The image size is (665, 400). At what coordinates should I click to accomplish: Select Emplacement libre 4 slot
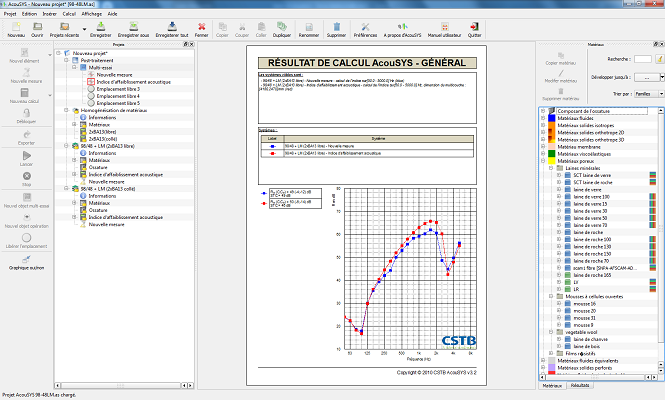[x=118, y=96]
